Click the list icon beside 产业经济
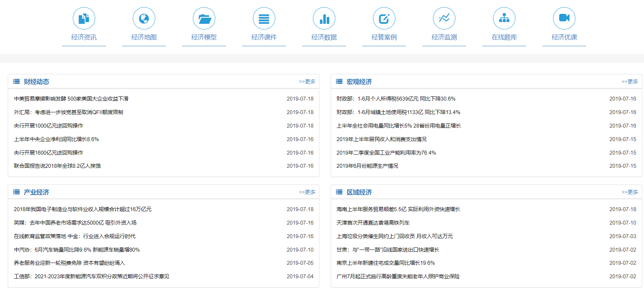The image size is (644, 290). (x=16, y=192)
